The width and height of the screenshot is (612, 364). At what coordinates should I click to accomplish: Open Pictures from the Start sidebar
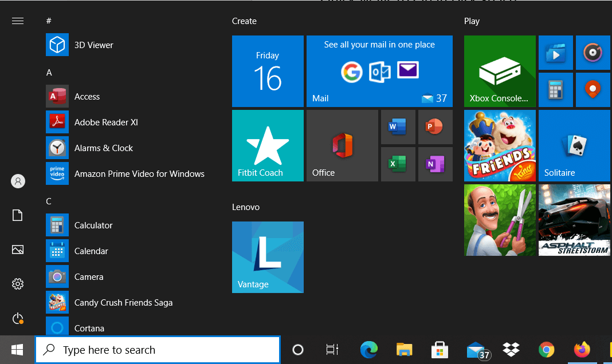coord(18,250)
